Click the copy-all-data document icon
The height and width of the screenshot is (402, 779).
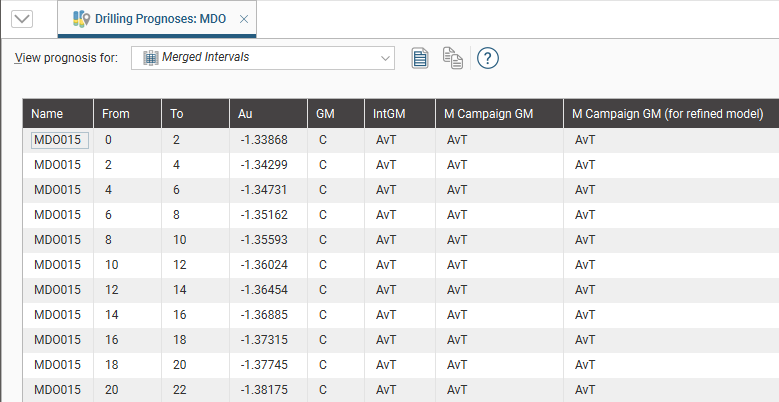click(x=421, y=58)
